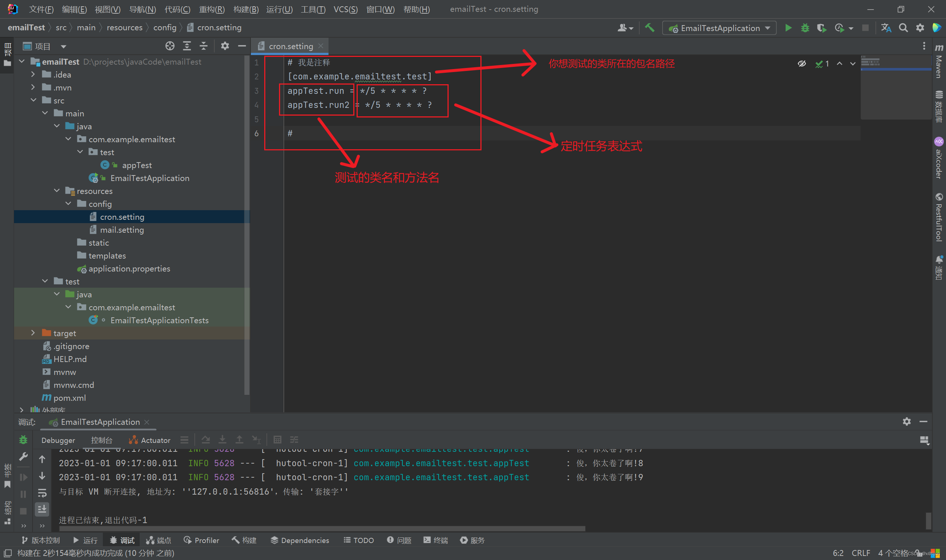The width and height of the screenshot is (946, 560).
Task: Open the translation plugin icon
Action: [886, 28]
